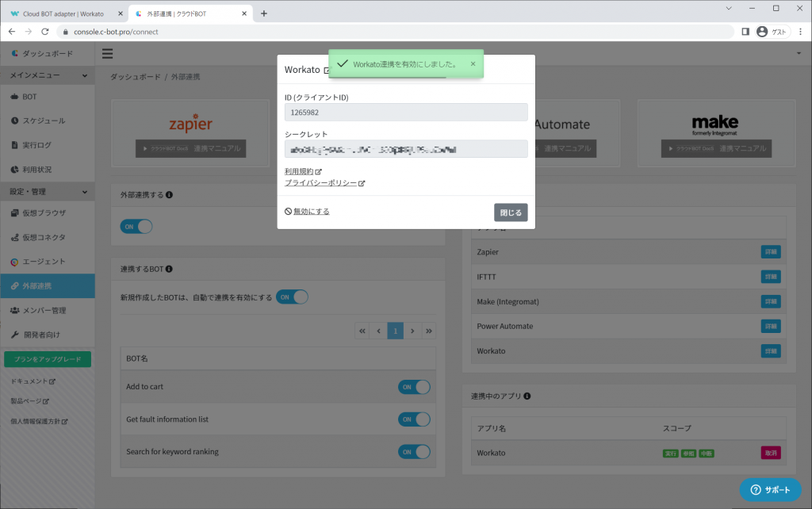Click the ダッシュボード breadcrumb link
The width and height of the screenshot is (812, 509).
tap(135, 77)
